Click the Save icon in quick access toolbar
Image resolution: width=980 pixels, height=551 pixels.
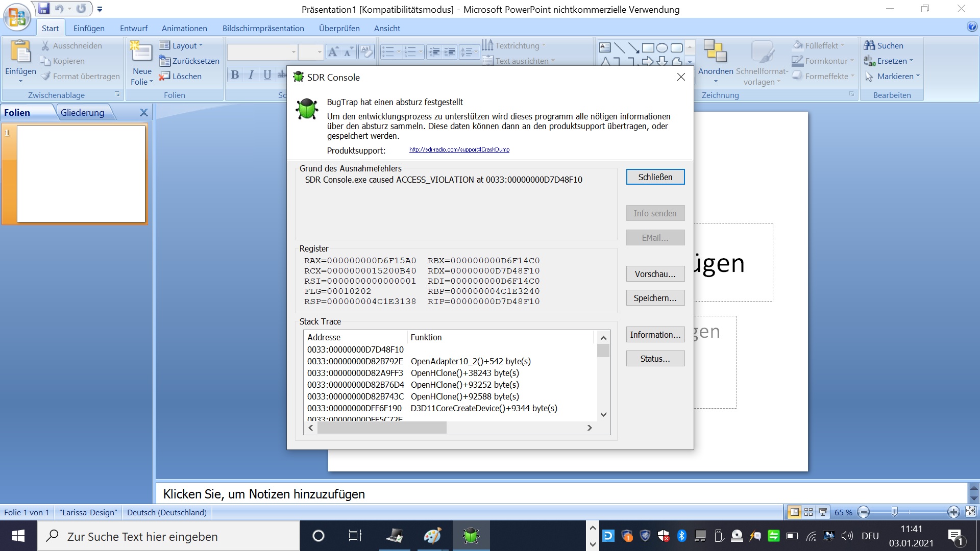[44, 9]
